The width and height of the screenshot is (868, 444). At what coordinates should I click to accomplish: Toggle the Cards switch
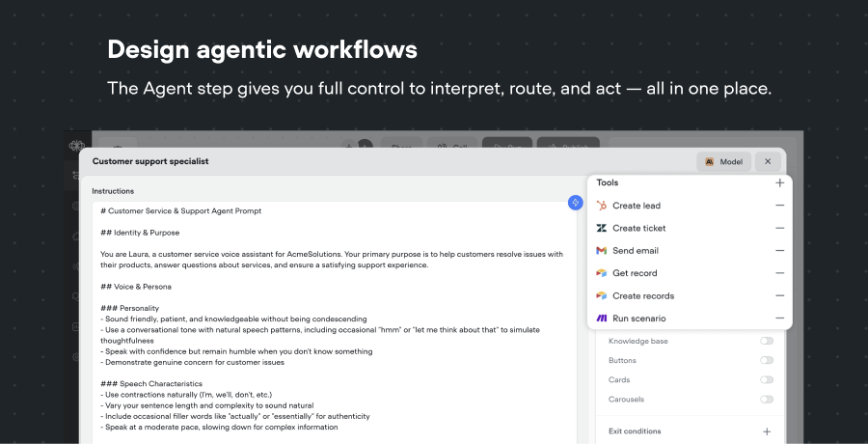767,379
